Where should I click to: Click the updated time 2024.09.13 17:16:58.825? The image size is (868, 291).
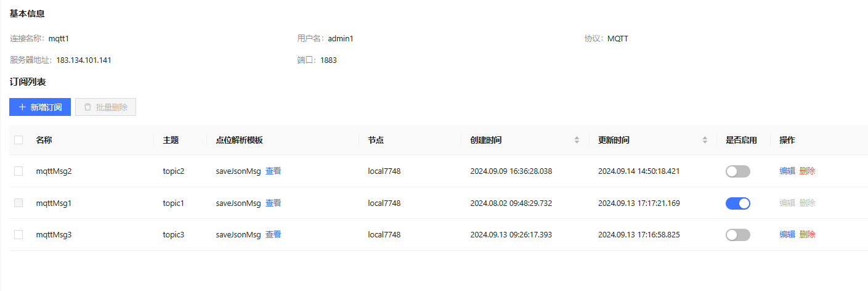(x=639, y=234)
